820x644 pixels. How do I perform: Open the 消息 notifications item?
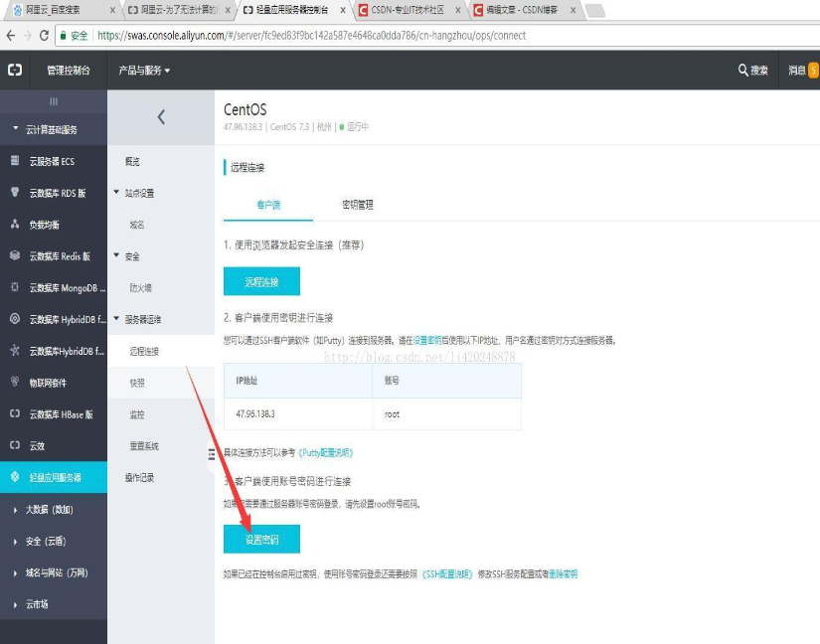click(803, 70)
